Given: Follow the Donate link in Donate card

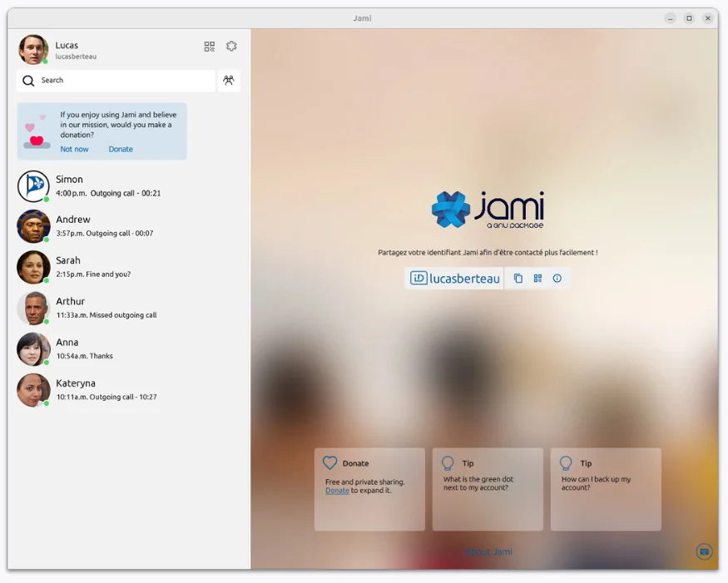Looking at the screenshot, I should [x=337, y=491].
